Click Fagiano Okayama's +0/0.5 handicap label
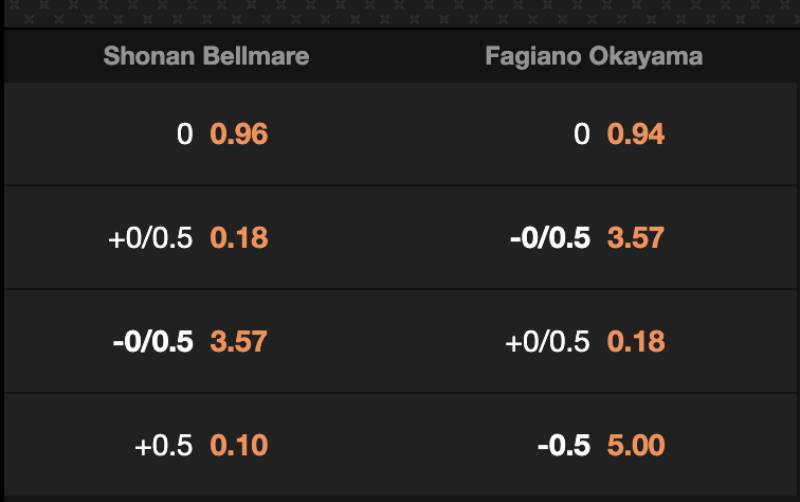This screenshot has height=502, width=800. 548,341
